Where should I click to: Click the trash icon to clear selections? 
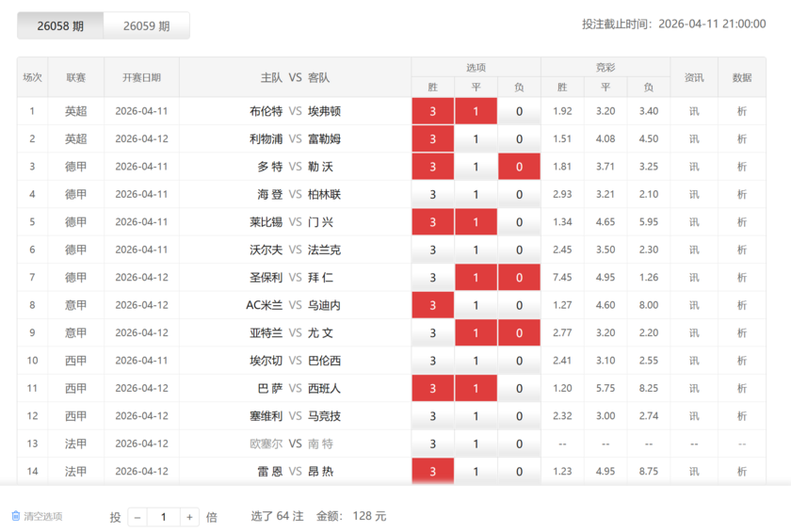pos(16,516)
